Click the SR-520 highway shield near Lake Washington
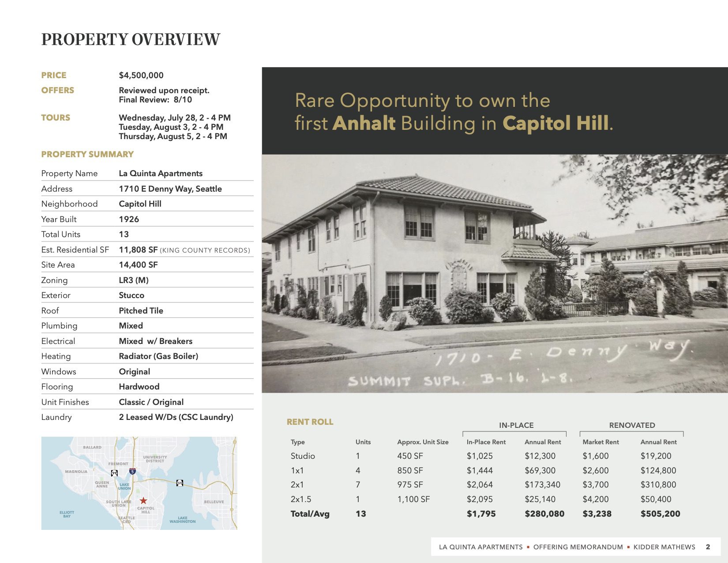Screen dimensions: 728x563 (x=180, y=483)
